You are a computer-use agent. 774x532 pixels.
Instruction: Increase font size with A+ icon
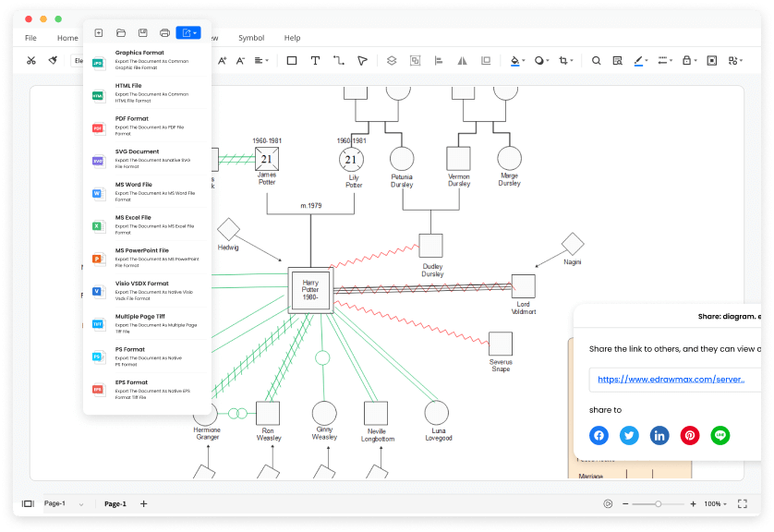point(222,61)
